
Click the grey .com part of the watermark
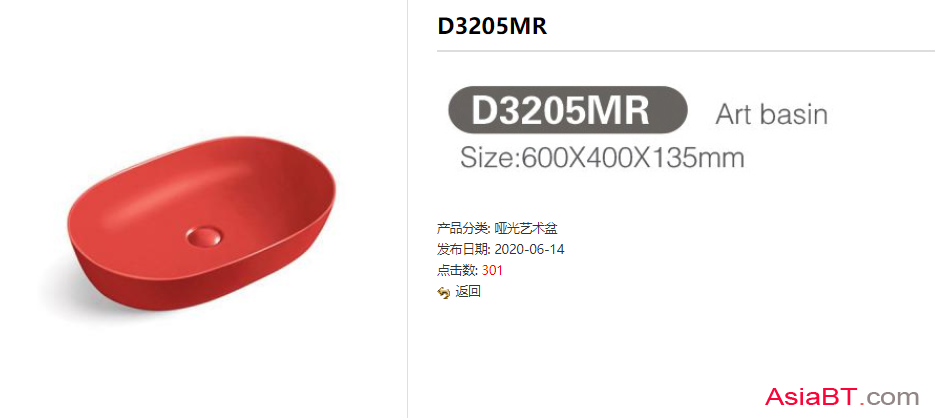[x=890, y=398]
